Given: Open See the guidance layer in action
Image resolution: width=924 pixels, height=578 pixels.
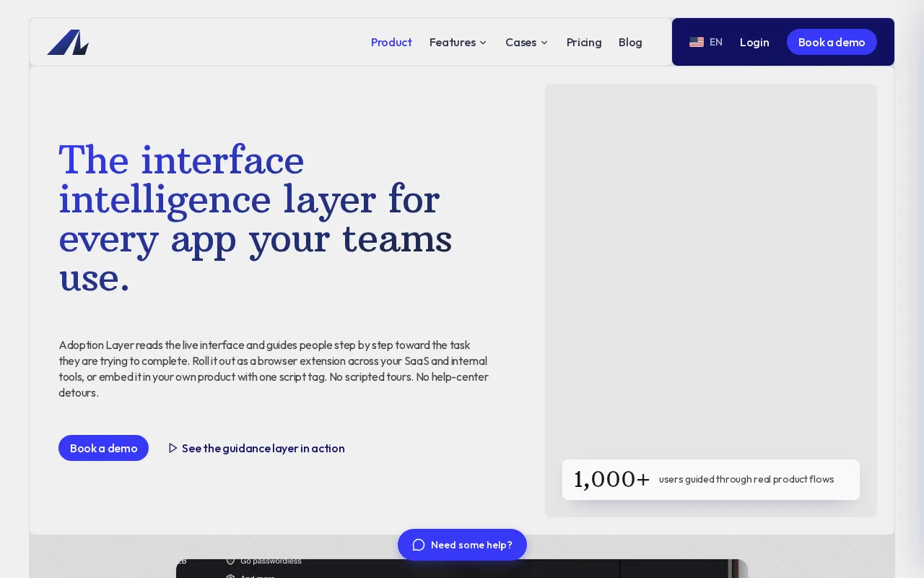Looking at the screenshot, I should pos(256,448).
